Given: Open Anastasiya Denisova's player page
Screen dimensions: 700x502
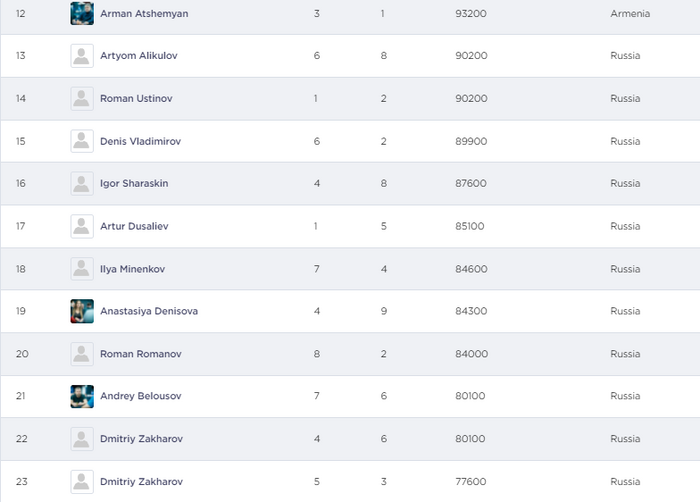Looking at the screenshot, I should 149,311.
